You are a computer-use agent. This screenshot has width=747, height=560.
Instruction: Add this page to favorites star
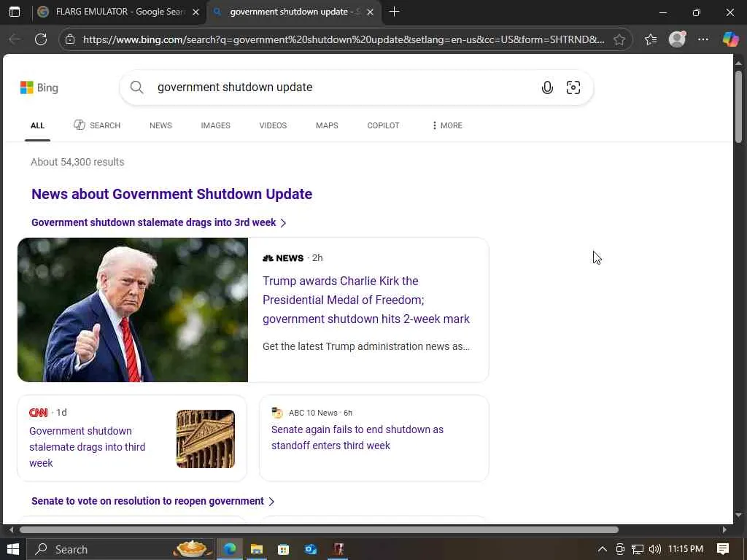click(x=619, y=39)
